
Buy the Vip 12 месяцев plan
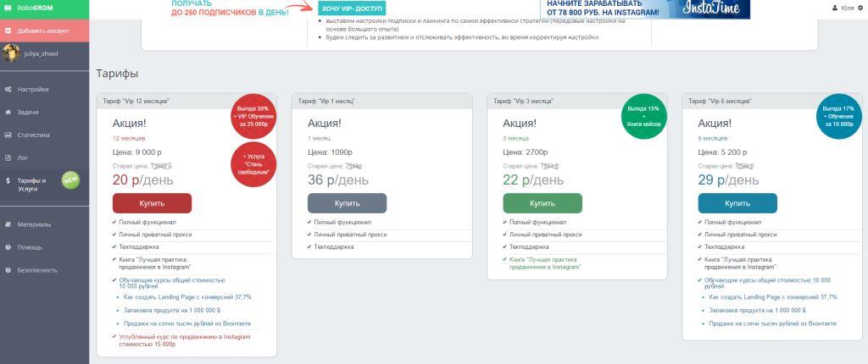tap(153, 203)
